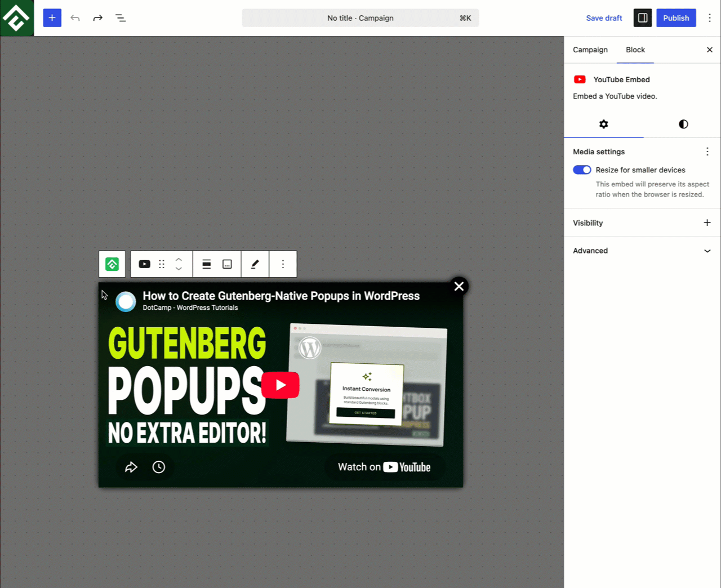721x588 pixels.
Task: Click the block drag handle
Action: coord(162,264)
